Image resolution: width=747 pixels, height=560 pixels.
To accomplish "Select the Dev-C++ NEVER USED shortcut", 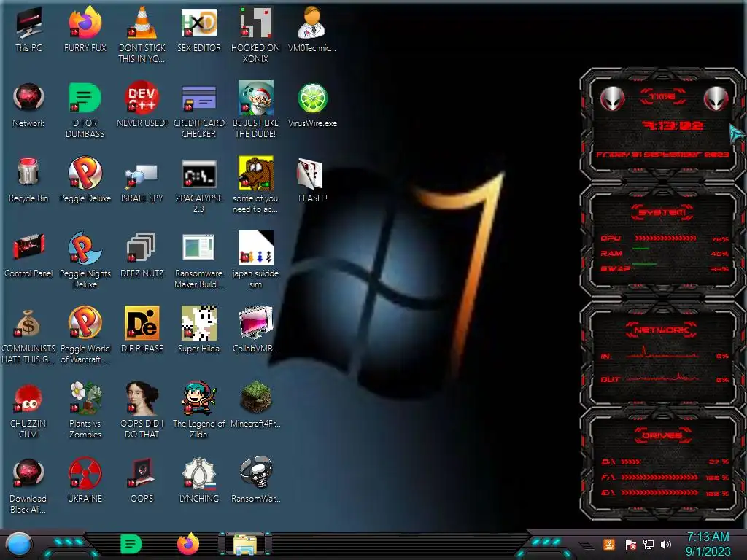I will tap(142, 105).
